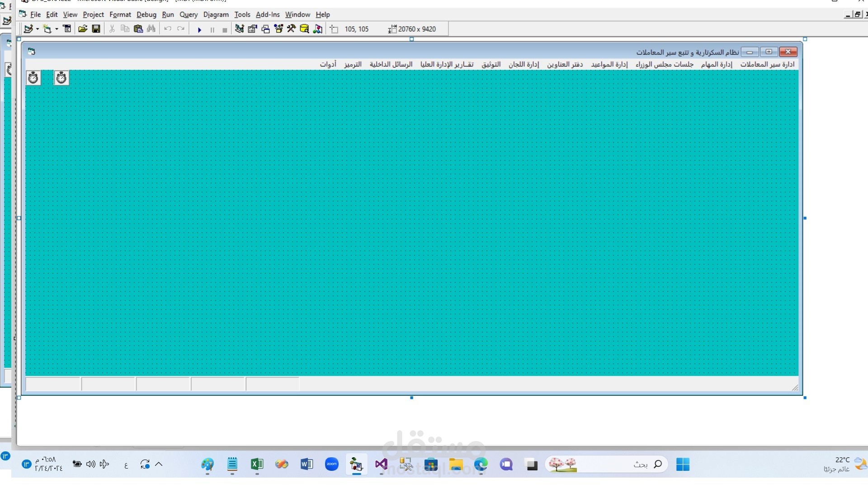The height and width of the screenshot is (488, 868).
Task: Click the Copy toolbar icon
Action: tap(125, 29)
